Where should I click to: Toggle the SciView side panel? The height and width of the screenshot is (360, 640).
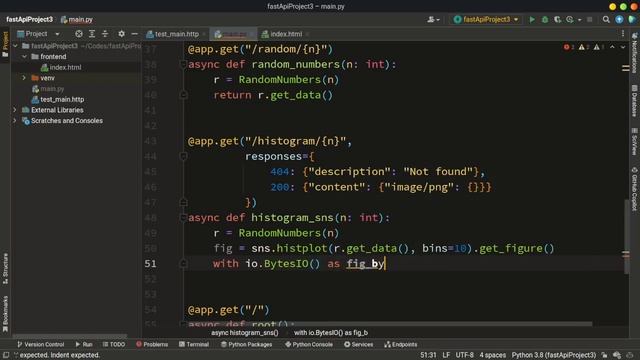pos(634,142)
